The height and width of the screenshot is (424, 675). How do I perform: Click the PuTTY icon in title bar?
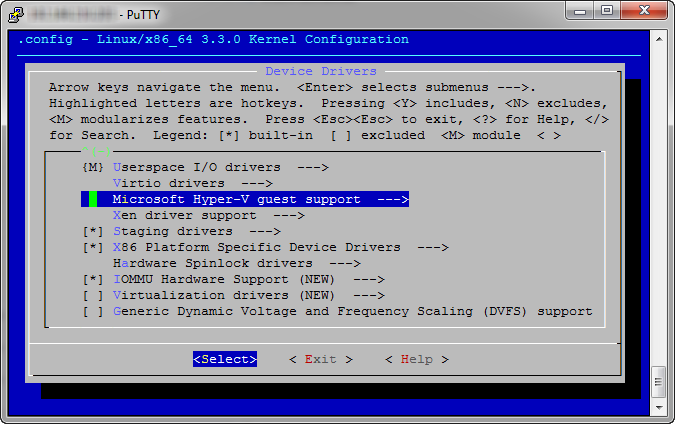(16, 15)
